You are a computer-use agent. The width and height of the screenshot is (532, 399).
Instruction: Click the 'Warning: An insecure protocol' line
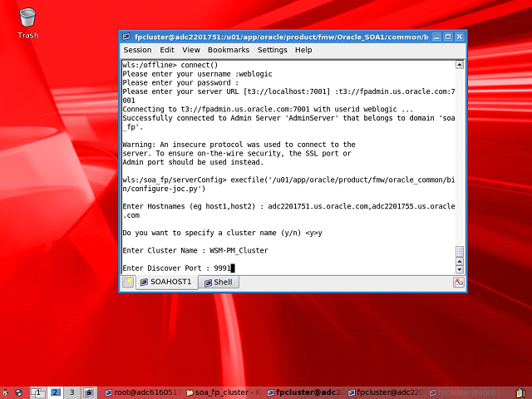(x=239, y=145)
